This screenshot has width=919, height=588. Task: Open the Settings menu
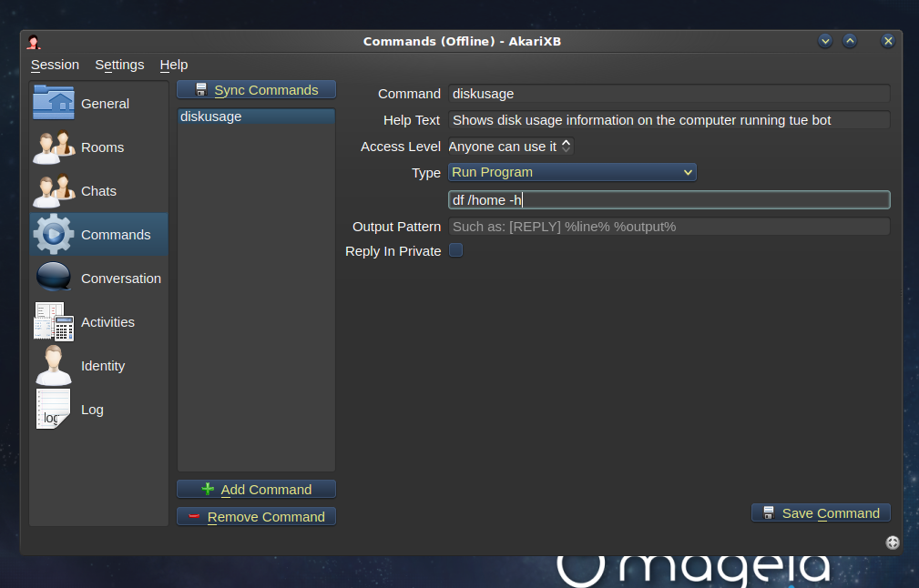pyautogui.click(x=119, y=65)
